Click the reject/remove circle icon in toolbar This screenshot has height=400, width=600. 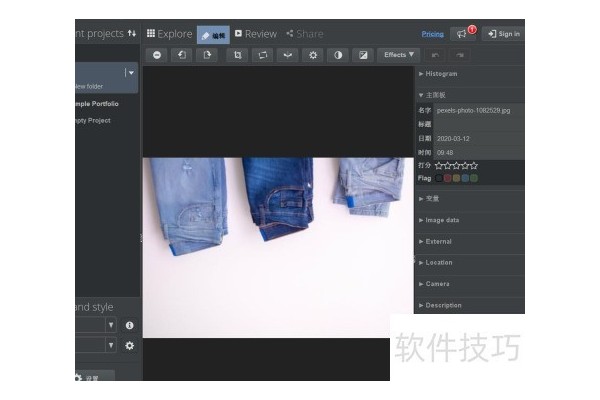(157, 55)
